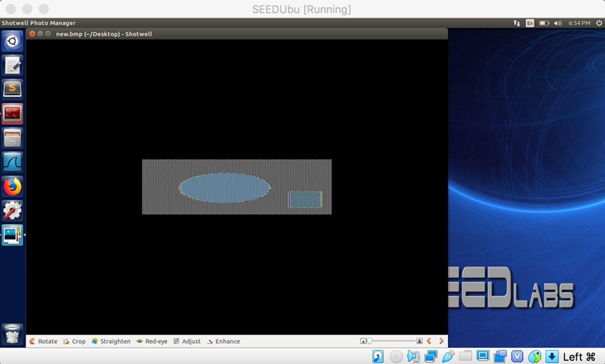The image size is (605, 364).
Task: Select the Crop tool
Action: pyautogui.click(x=74, y=342)
